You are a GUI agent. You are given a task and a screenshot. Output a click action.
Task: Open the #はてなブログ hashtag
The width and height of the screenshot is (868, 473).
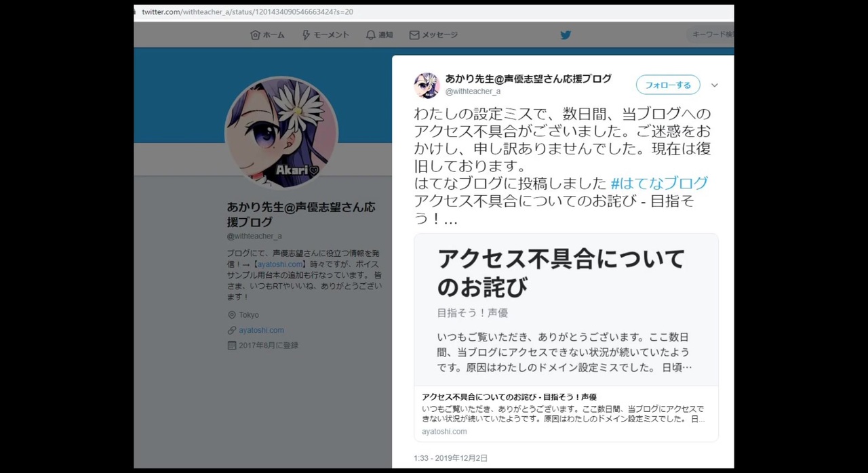coord(659,183)
